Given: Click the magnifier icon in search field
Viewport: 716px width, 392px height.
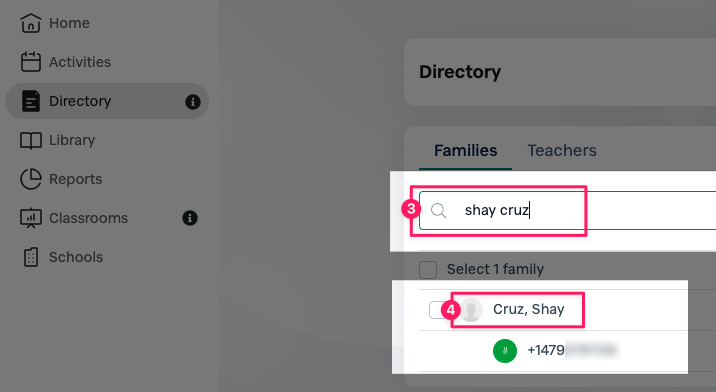Looking at the screenshot, I should (x=439, y=211).
